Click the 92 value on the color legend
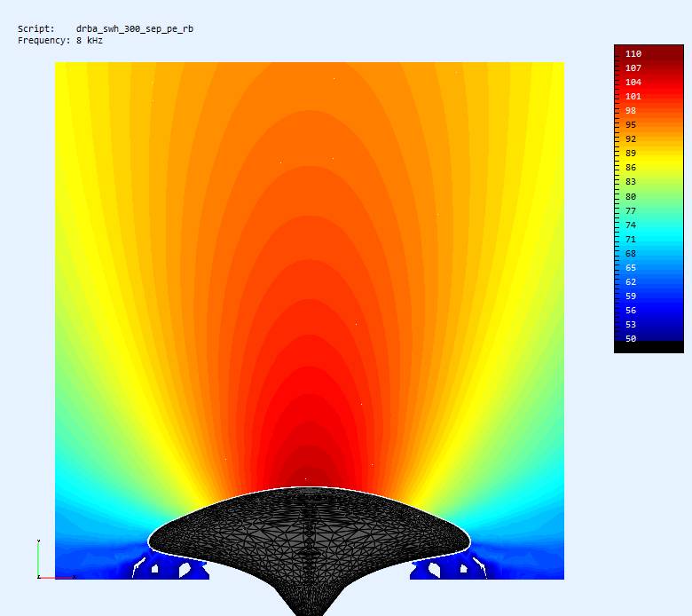This screenshot has width=692, height=616. (631, 139)
